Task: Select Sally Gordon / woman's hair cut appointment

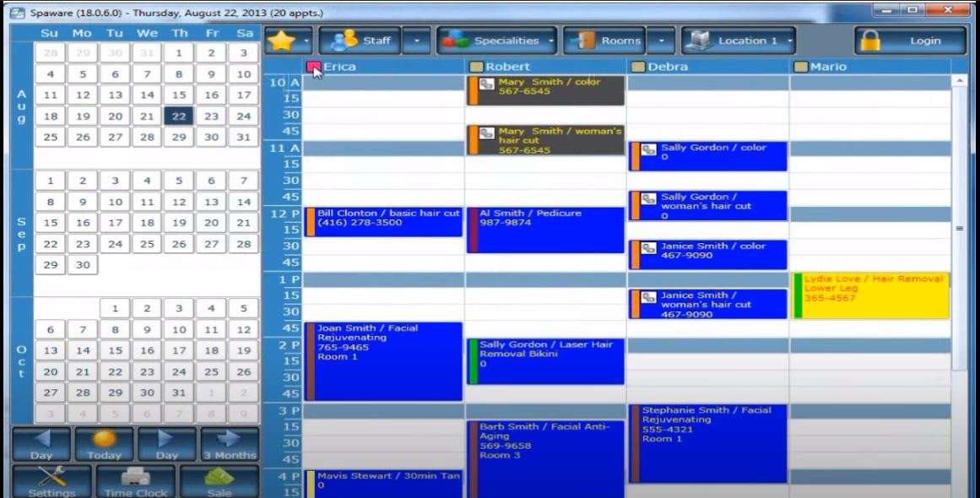Action: [708, 206]
